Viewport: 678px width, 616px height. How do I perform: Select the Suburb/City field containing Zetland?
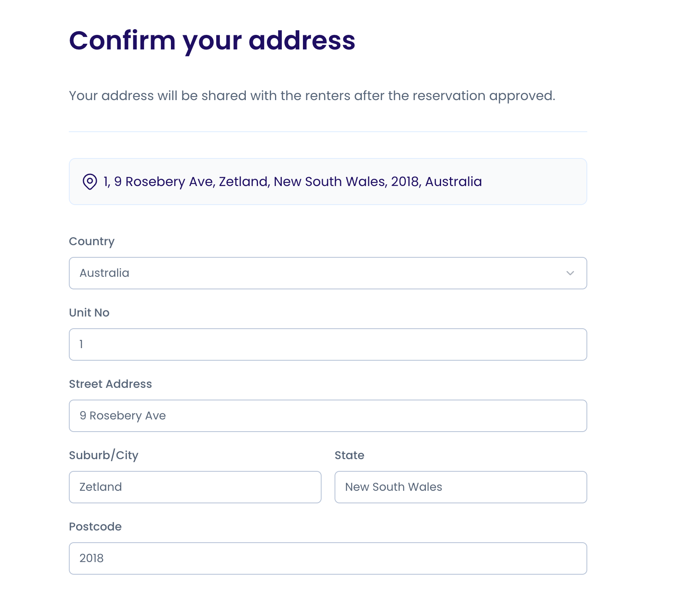coord(195,487)
